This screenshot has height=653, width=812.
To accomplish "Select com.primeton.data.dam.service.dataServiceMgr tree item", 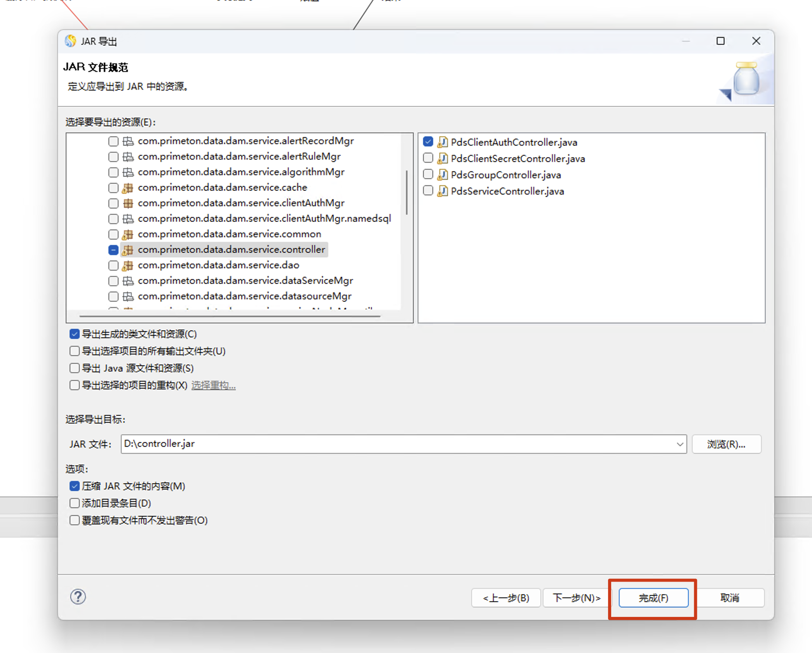I will point(245,281).
